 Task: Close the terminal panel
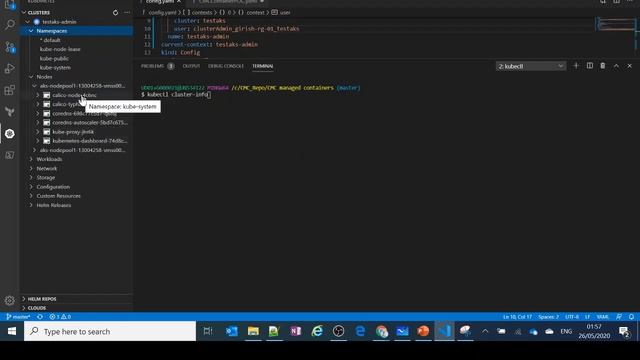[629, 66]
